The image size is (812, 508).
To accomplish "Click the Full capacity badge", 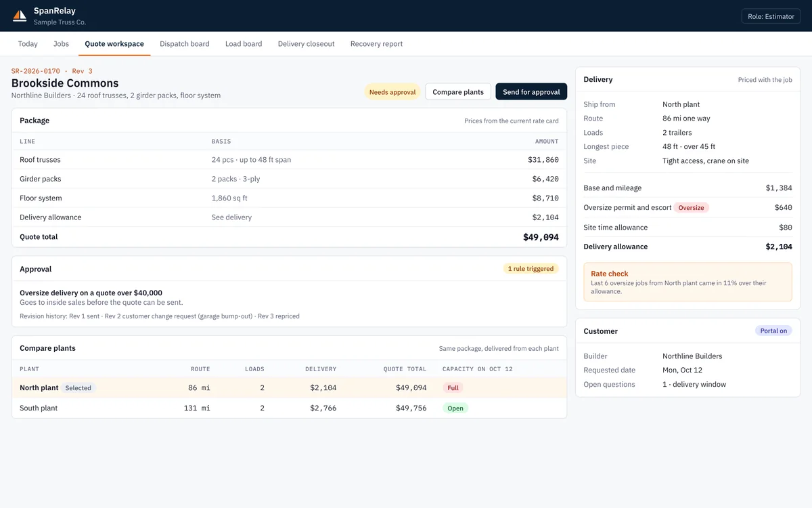I will [453, 388].
